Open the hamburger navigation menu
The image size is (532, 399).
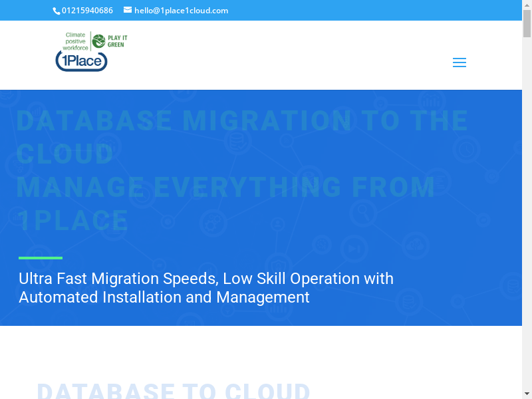459,63
